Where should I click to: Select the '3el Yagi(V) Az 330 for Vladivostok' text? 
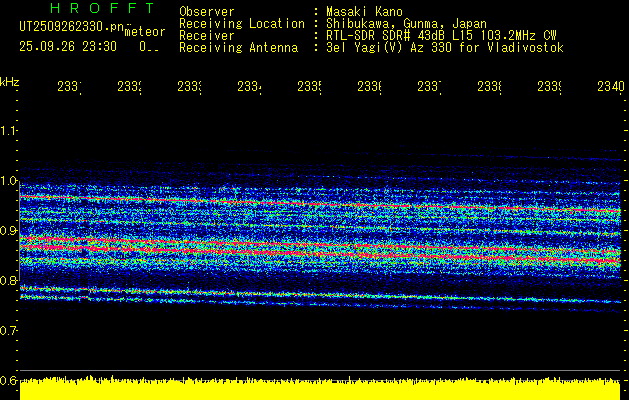[445, 48]
